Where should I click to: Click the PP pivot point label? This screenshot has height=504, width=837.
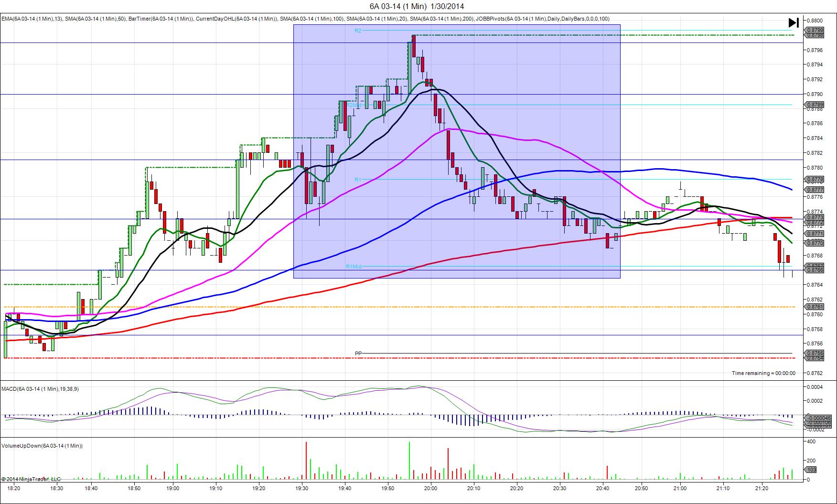[358, 354]
